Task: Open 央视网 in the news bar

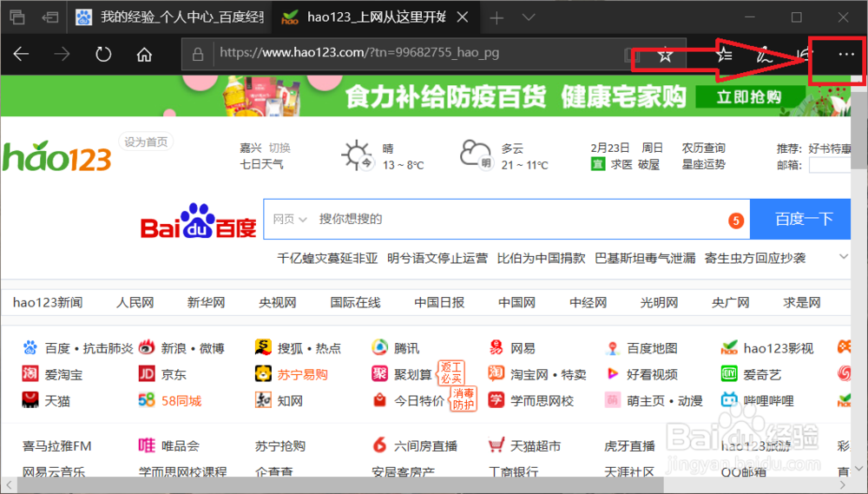Action: point(278,302)
